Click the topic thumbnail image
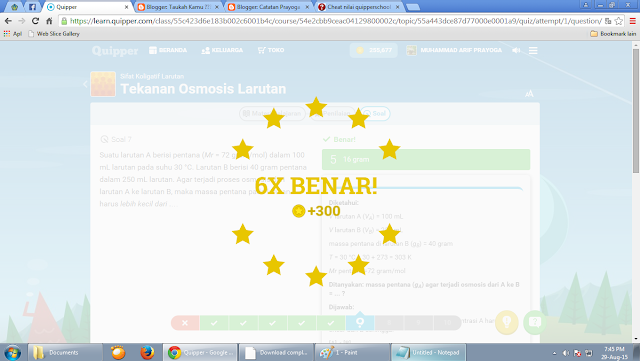 point(103,84)
